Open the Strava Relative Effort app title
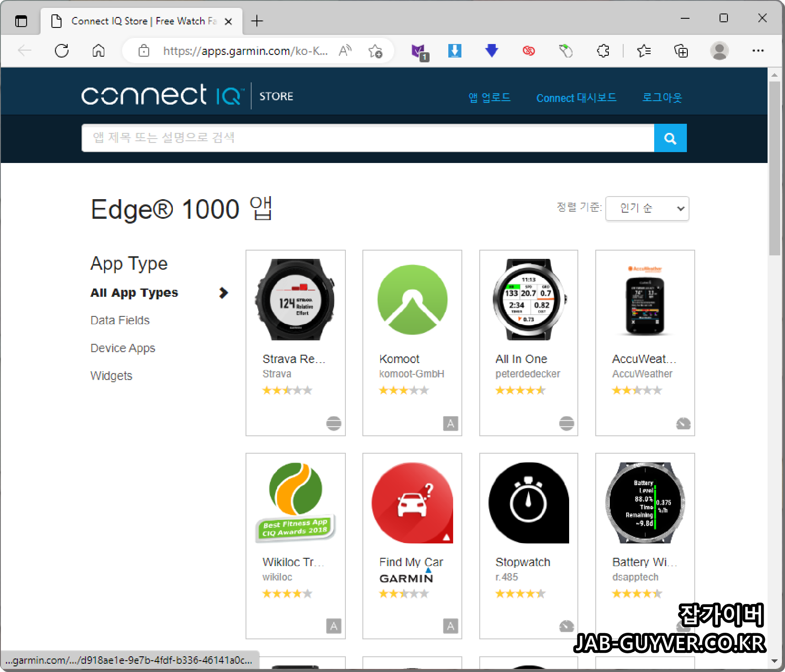Screen dimensions: 785x672 tap(294, 359)
